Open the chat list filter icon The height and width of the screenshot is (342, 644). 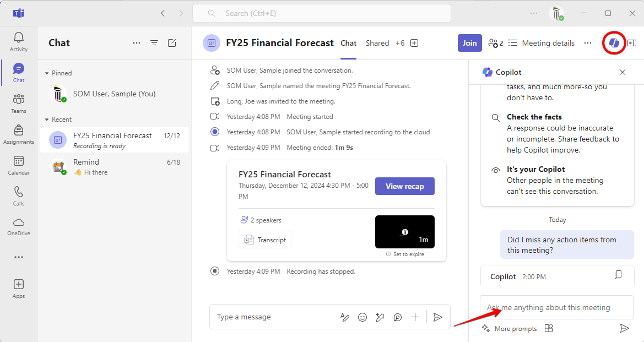click(x=154, y=43)
